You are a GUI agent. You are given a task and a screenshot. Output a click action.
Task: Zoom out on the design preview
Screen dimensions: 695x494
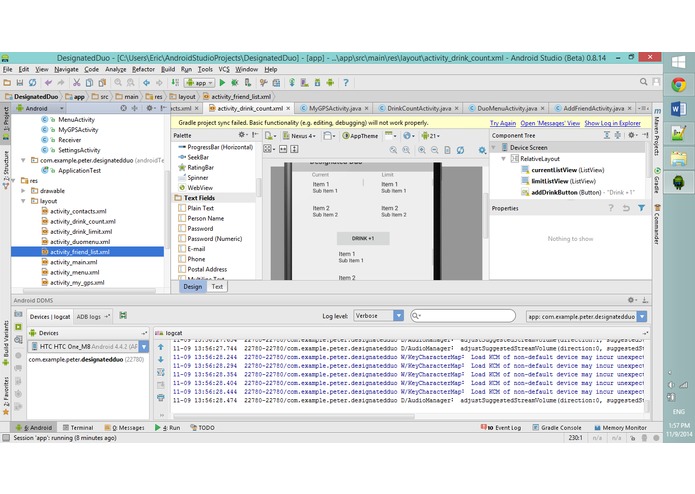(x=435, y=150)
